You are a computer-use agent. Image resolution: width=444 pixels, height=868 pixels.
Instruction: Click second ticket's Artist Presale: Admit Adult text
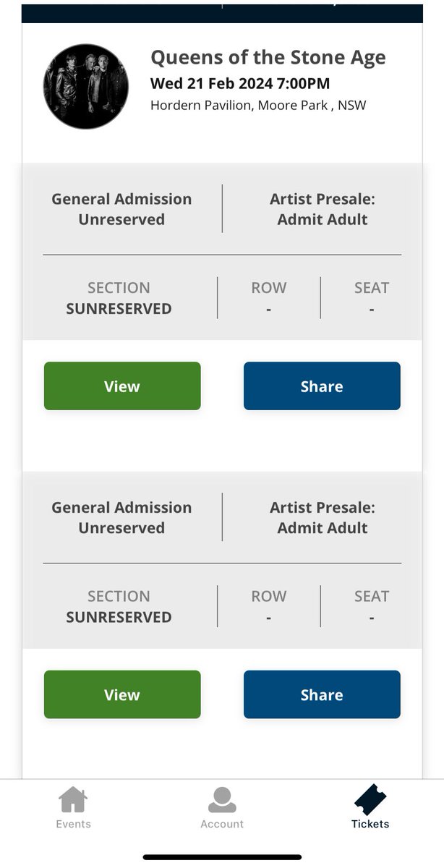click(x=323, y=518)
